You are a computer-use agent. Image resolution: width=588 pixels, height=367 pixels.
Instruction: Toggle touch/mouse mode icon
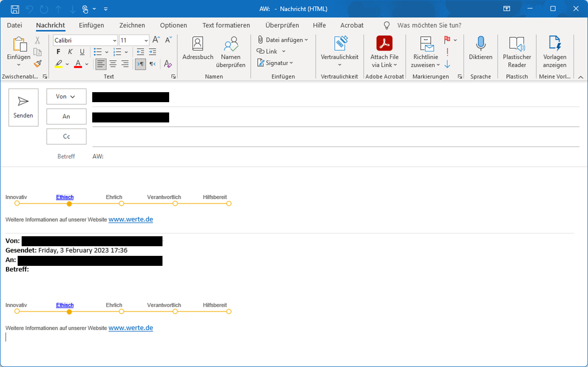coord(85,9)
